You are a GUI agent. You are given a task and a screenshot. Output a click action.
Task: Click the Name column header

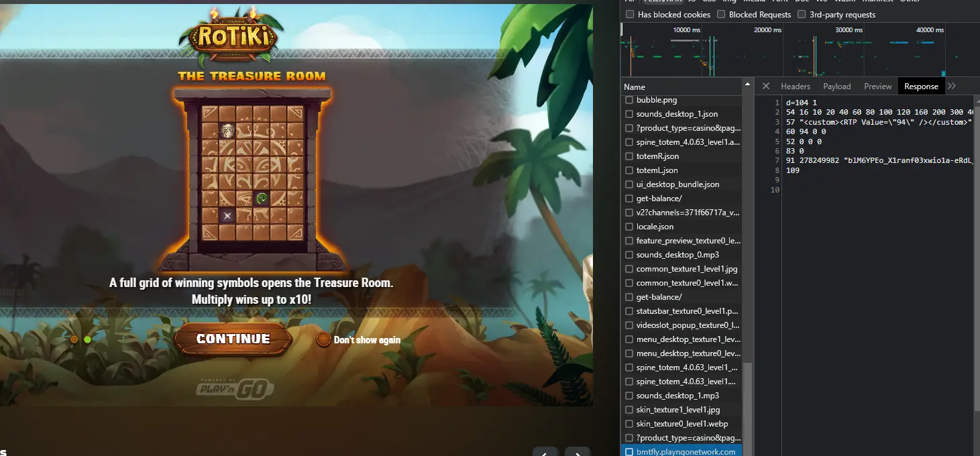681,87
